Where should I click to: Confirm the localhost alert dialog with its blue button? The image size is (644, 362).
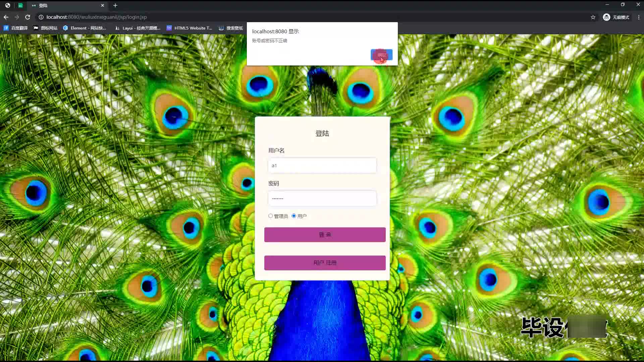point(381,55)
